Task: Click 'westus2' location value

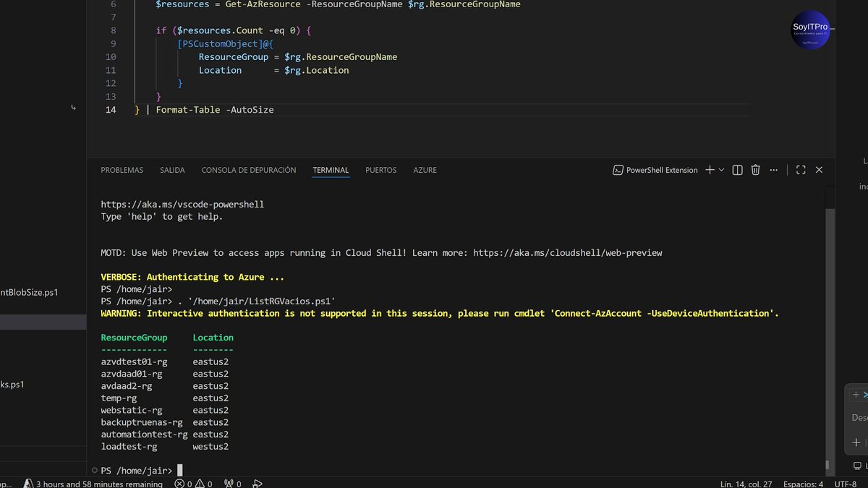Action: click(210, 447)
